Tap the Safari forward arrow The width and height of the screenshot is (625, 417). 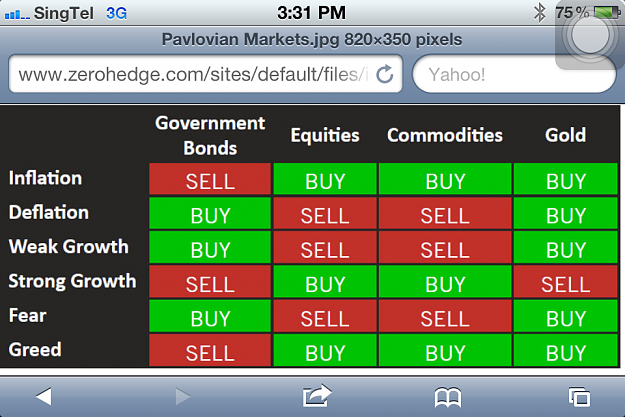183,396
